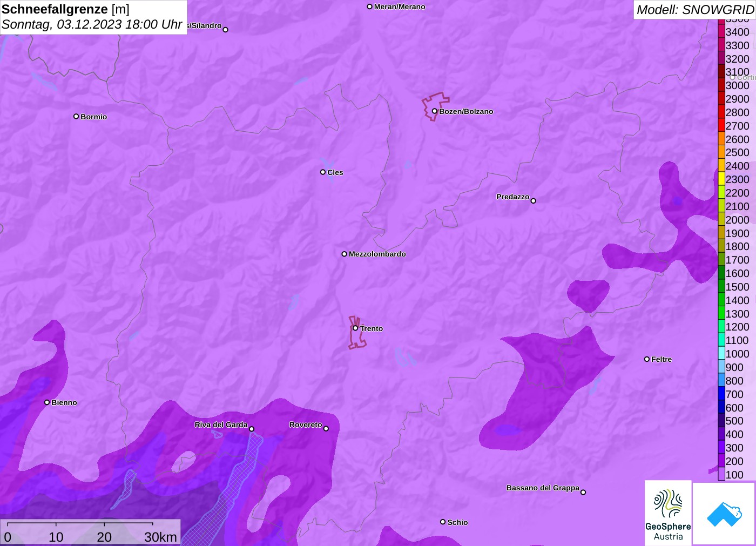Image resolution: width=756 pixels, height=546 pixels.
Task: Click the legend value 3200
Action: (737, 59)
